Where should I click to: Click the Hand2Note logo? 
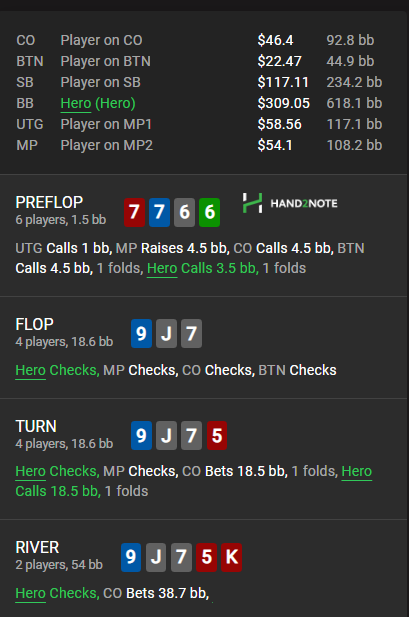(x=290, y=203)
